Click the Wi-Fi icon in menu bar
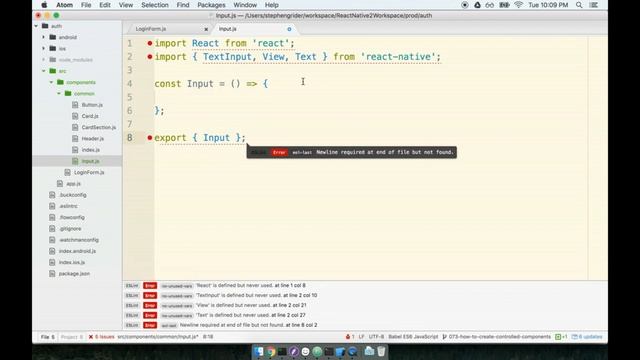Screen dimensions: 640x360 518,5
